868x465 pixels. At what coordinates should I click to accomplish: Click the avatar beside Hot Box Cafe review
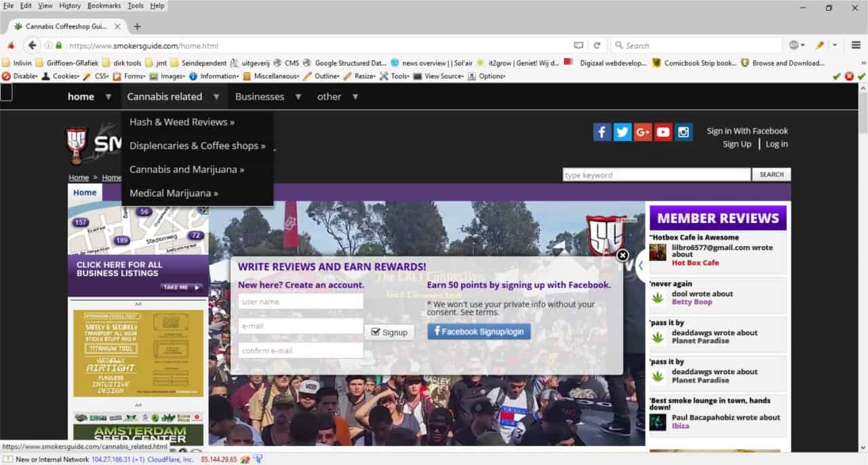pyautogui.click(x=657, y=252)
